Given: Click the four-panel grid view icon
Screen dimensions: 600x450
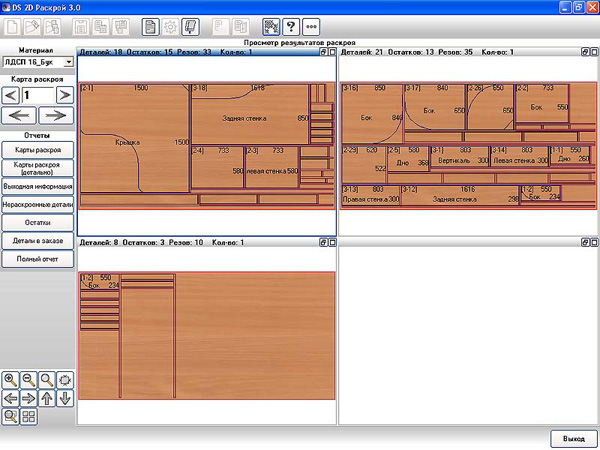Looking at the screenshot, I should tap(29, 417).
